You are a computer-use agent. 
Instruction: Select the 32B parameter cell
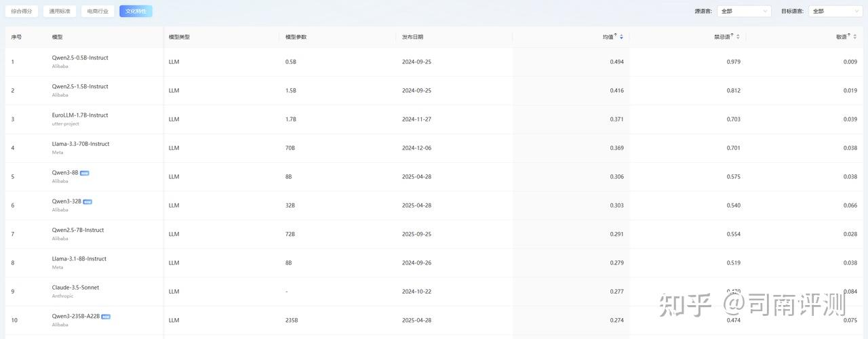coord(290,205)
